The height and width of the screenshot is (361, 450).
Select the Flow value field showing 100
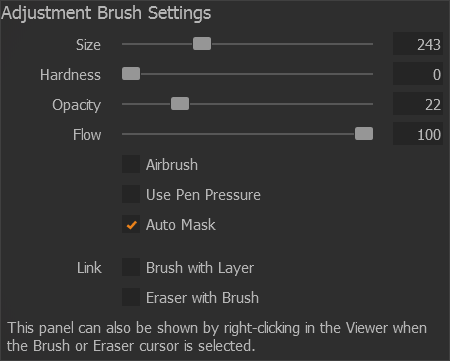(x=418, y=134)
